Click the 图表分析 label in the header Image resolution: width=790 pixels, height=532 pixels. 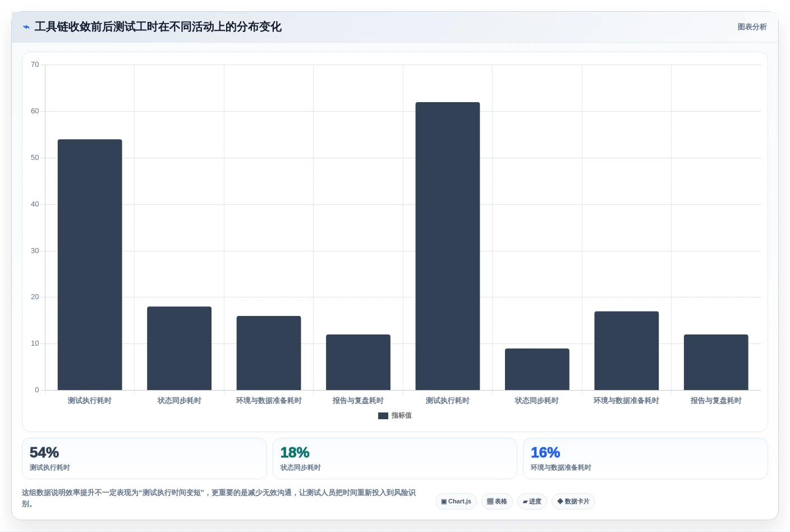pyautogui.click(x=752, y=27)
